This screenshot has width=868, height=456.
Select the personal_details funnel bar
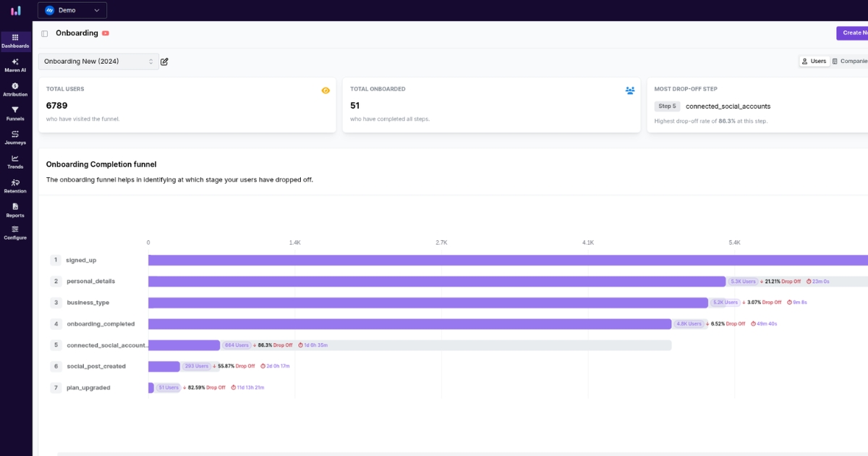437,282
